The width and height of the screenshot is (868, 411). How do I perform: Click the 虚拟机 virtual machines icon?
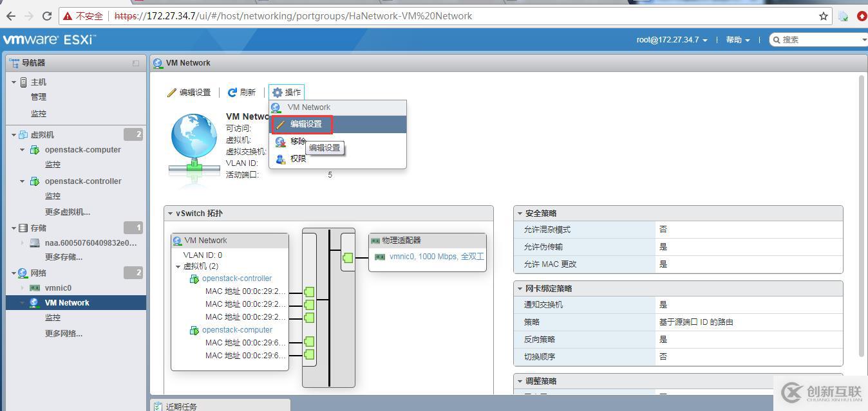pos(24,135)
